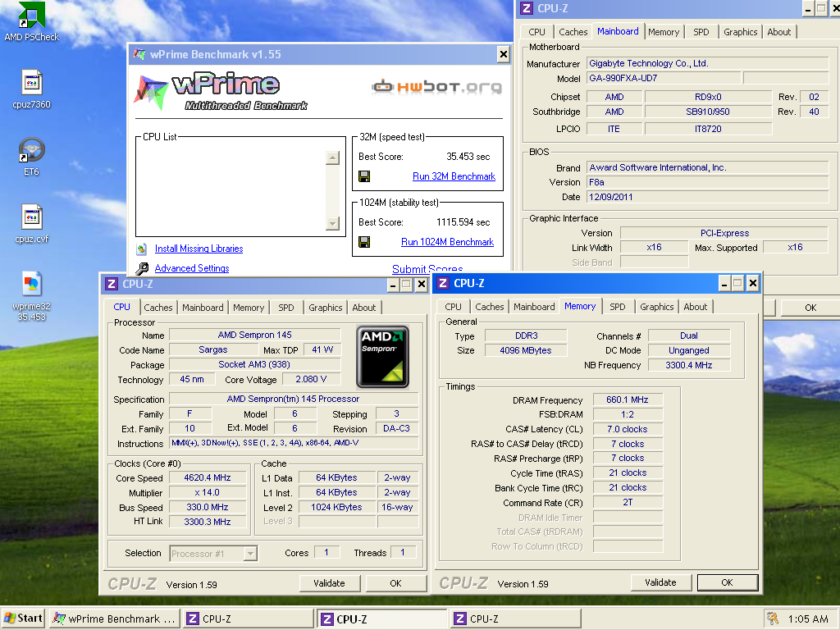Click the save icon next to Run 1024M Benchmark
The image size is (840, 630).
[x=364, y=242]
